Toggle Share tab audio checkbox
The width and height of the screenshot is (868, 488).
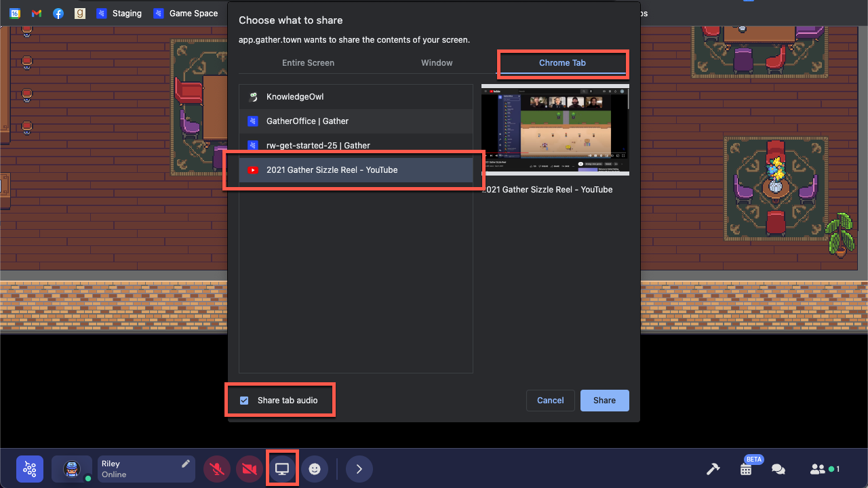pyautogui.click(x=244, y=401)
